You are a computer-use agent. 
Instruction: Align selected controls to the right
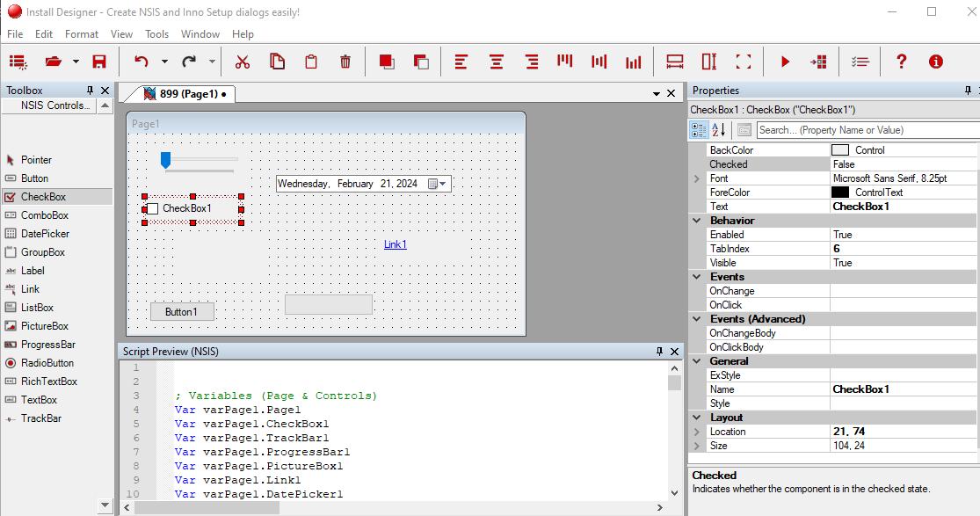(x=532, y=62)
